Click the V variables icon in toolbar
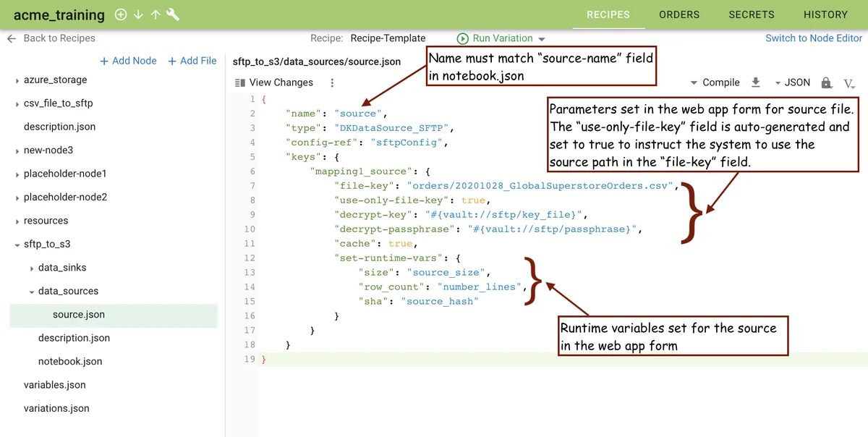This screenshot has height=437, width=868. (849, 83)
